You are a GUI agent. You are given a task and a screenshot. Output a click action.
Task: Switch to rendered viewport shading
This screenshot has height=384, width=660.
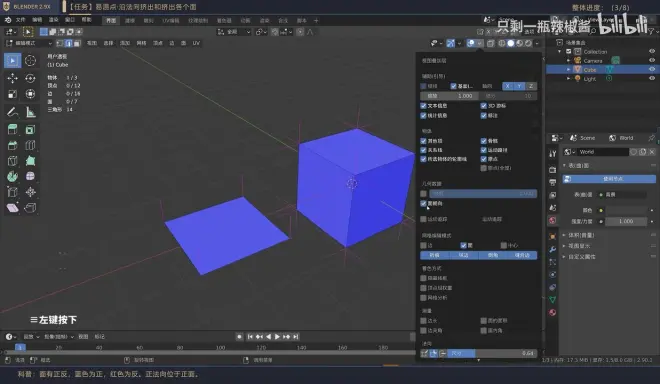(x=528, y=43)
